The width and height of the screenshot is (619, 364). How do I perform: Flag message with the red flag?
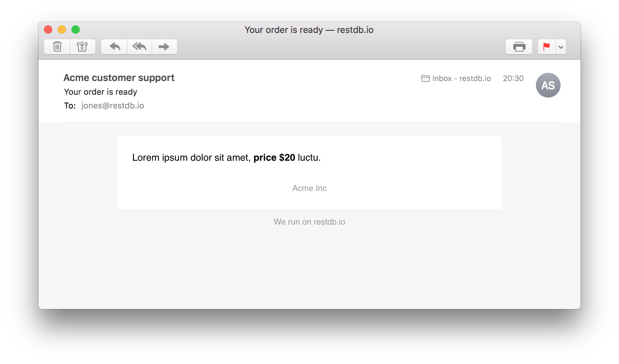(x=547, y=47)
